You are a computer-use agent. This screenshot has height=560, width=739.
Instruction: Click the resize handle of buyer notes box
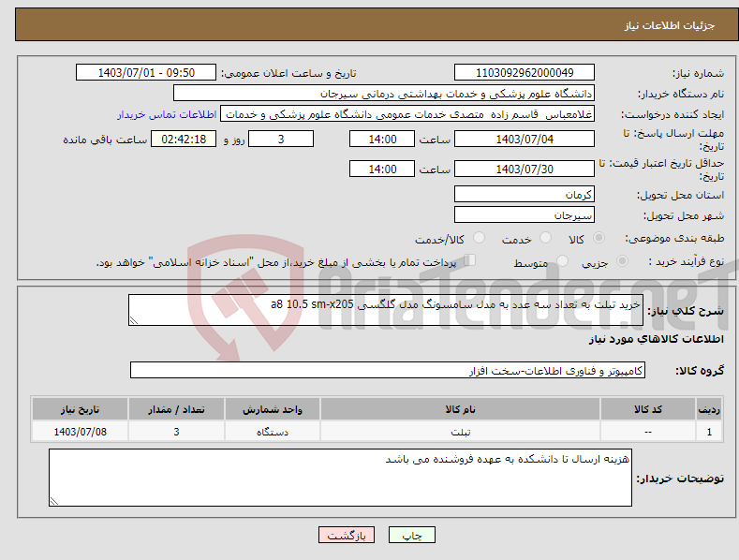pyautogui.click(x=54, y=501)
